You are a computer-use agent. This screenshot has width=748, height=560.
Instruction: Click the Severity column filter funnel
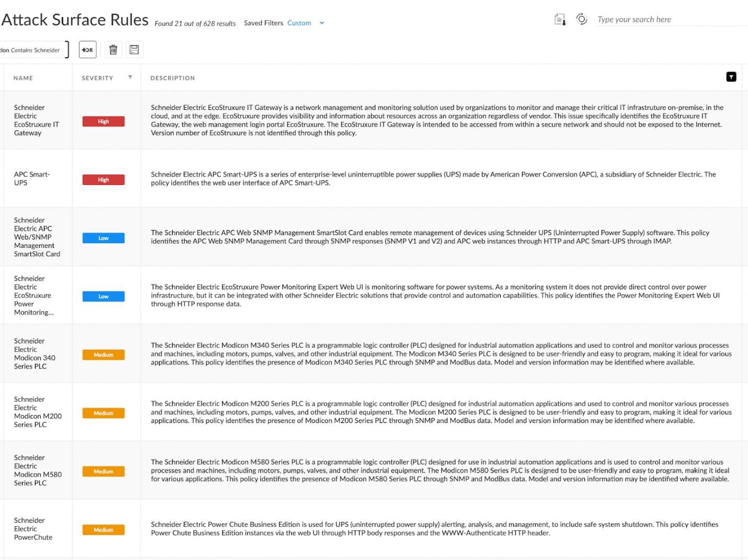(130, 77)
